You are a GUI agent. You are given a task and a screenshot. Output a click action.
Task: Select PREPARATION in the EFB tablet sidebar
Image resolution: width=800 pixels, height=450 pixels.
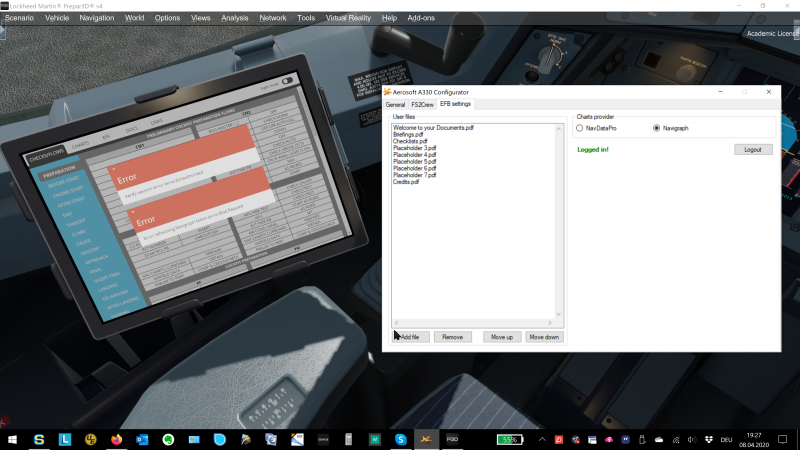click(59, 172)
